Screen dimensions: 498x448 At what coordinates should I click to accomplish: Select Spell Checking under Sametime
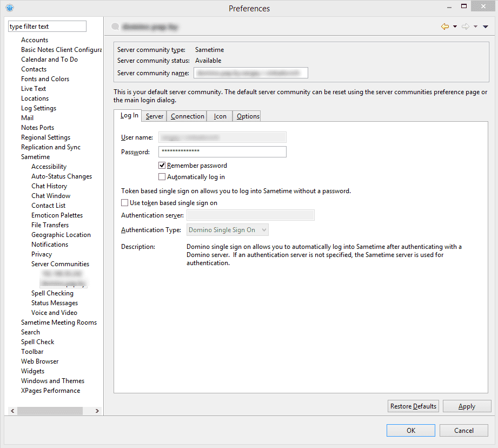tap(52, 293)
